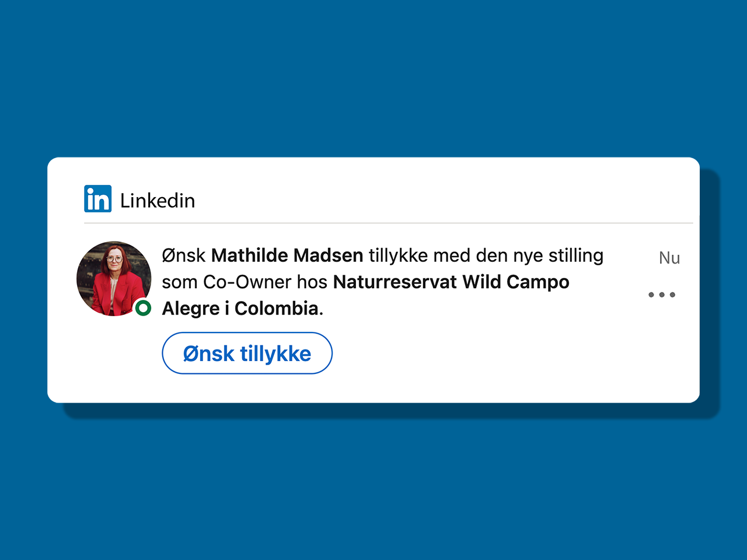Open the three-dot more options menu

click(662, 295)
